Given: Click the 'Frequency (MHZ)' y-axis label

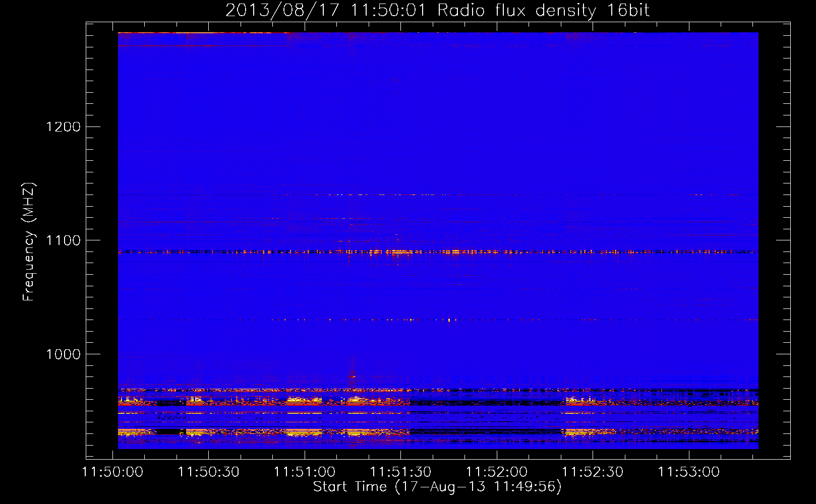Looking at the screenshot, I should 29,242.
